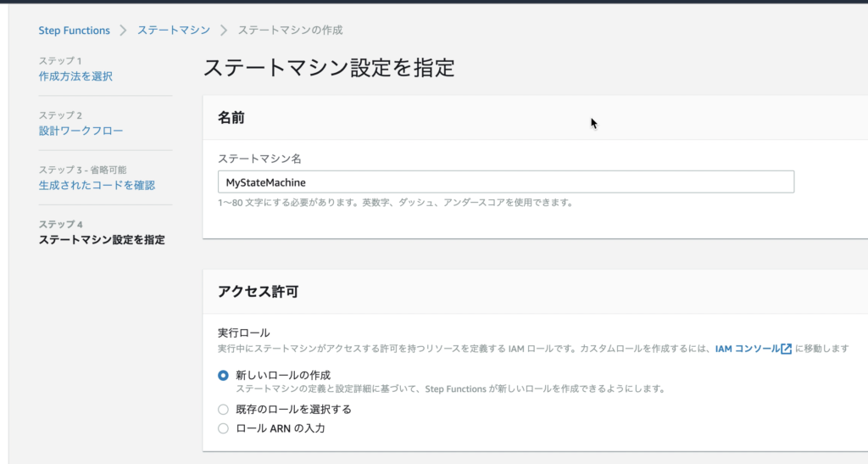868x464 pixels.
Task: Open the ステートマシン breadcrumb link
Action: [174, 30]
